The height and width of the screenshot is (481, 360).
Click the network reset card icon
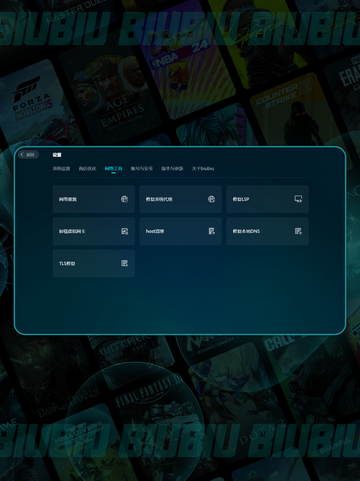pos(124,199)
